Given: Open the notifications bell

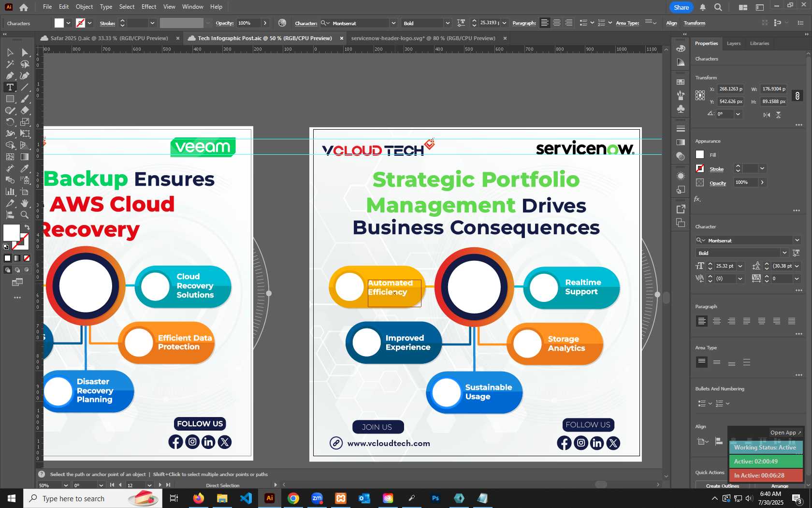Looking at the screenshot, I should coord(703,7).
